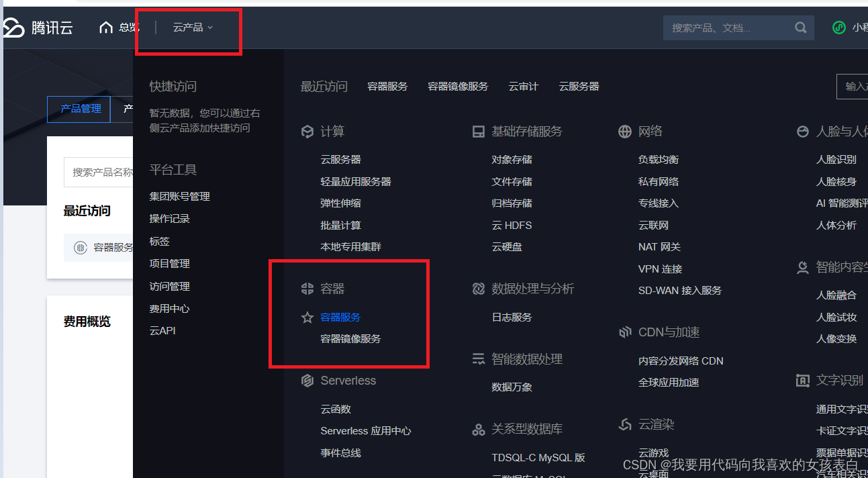Open 云服务器 under 计算

[x=340, y=160]
